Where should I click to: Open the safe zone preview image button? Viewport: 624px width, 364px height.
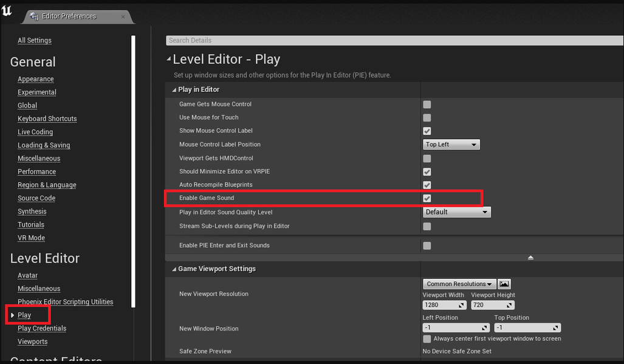(x=504, y=284)
